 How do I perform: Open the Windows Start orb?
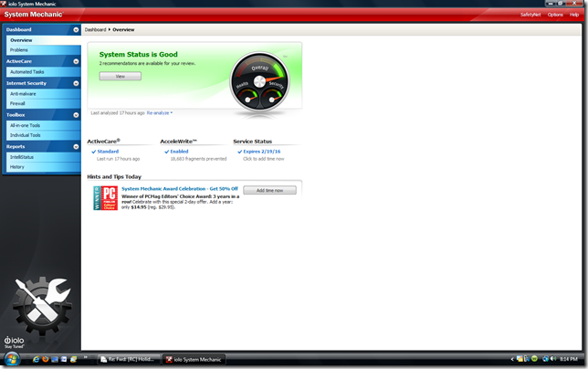coord(12,360)
